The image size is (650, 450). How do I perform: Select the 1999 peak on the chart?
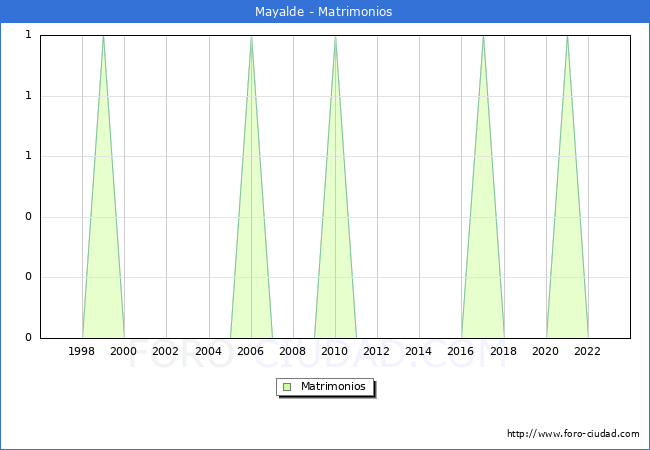click(x=103, y=38)
